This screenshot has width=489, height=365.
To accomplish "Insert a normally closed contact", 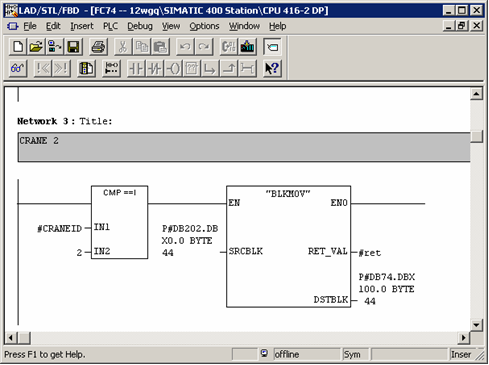I will tap(155, 68).
